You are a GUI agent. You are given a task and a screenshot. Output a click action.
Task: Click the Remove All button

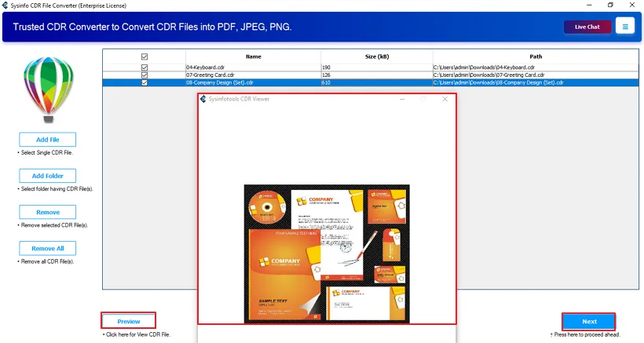pyautogui.click(x=48, y=248)
